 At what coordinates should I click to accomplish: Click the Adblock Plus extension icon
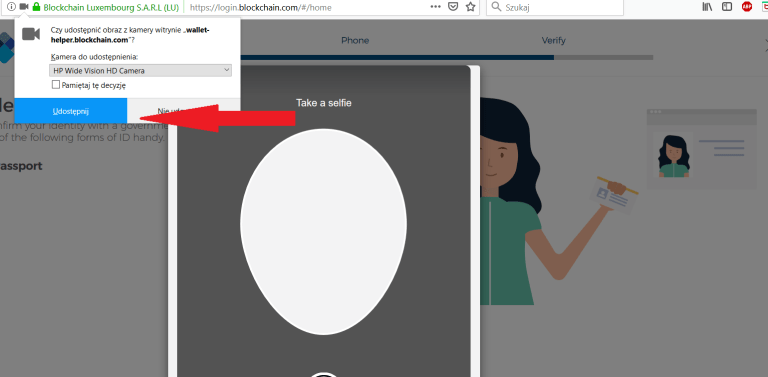[747, 7]
